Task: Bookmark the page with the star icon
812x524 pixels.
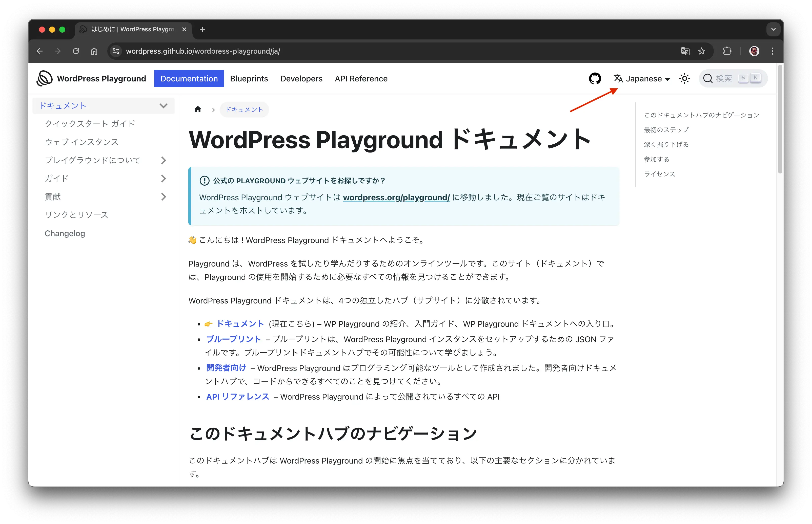Action: 701,51
